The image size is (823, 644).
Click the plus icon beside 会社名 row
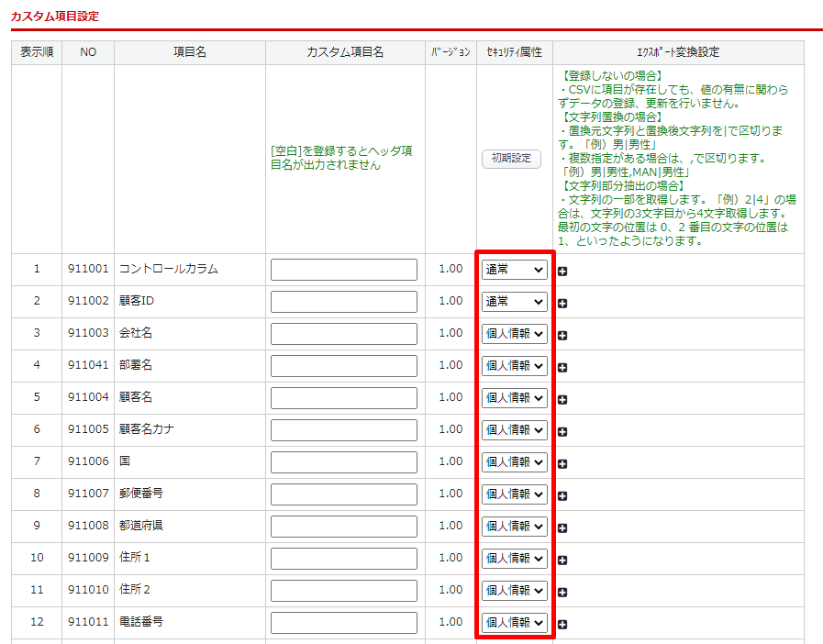[562, 336]
